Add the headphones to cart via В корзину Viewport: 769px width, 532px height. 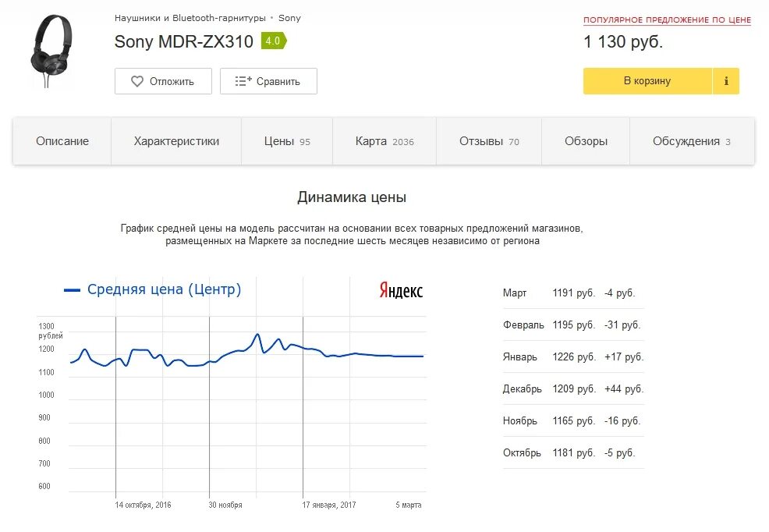[647, 80]
